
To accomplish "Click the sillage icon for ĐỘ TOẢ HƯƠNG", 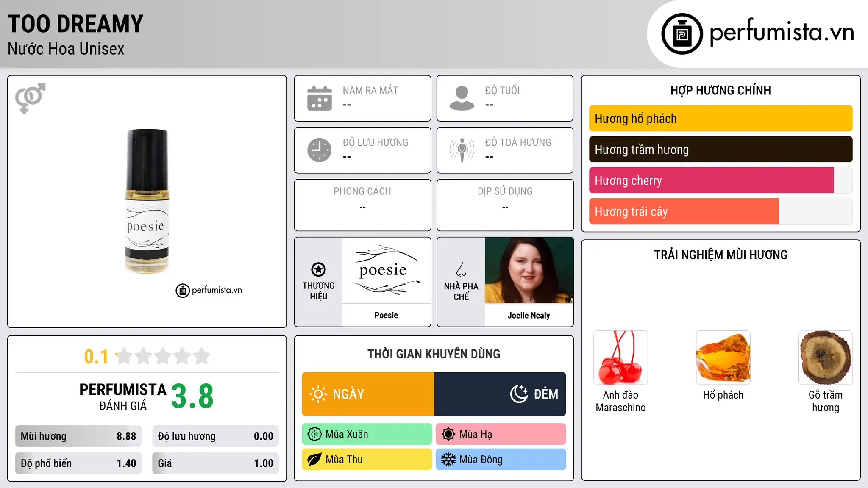I will click(462, 150).
